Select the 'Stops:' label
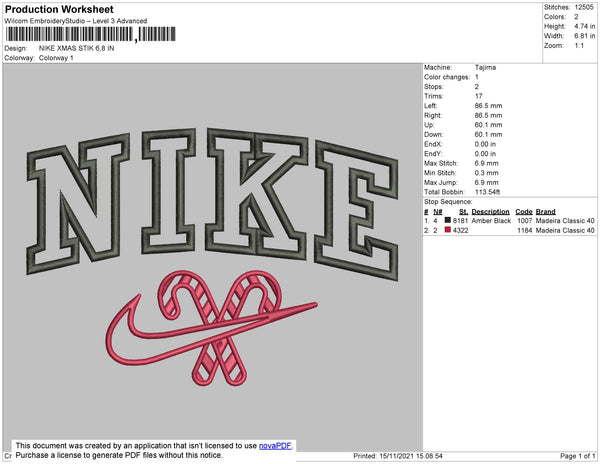The height and width of the screenshot is (464, 600). click(432, 86)
